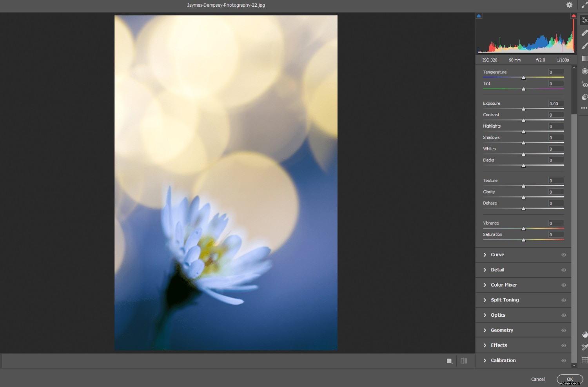
Task: Select the Masking brush tool
Action: [584, 46]
